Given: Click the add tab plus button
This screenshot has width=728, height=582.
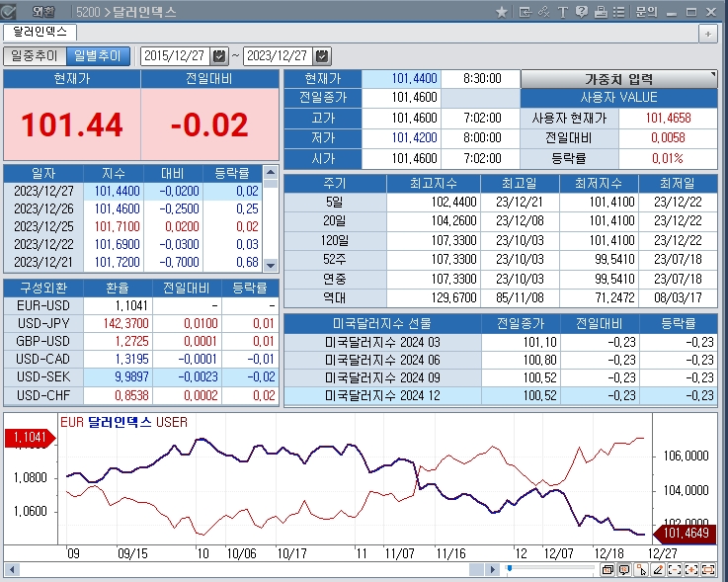Looking at the screenshot, I should click(x=707, y=34).
